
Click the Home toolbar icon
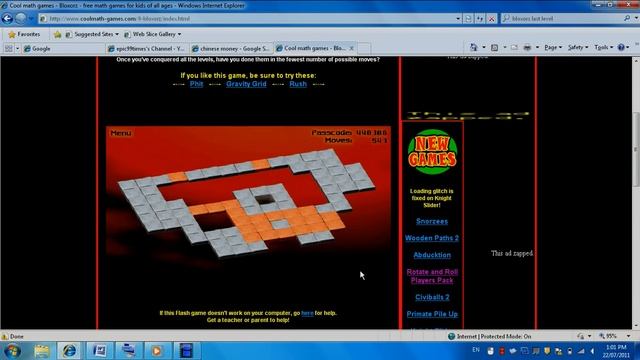pyautogui.click(x=473, y=48)
